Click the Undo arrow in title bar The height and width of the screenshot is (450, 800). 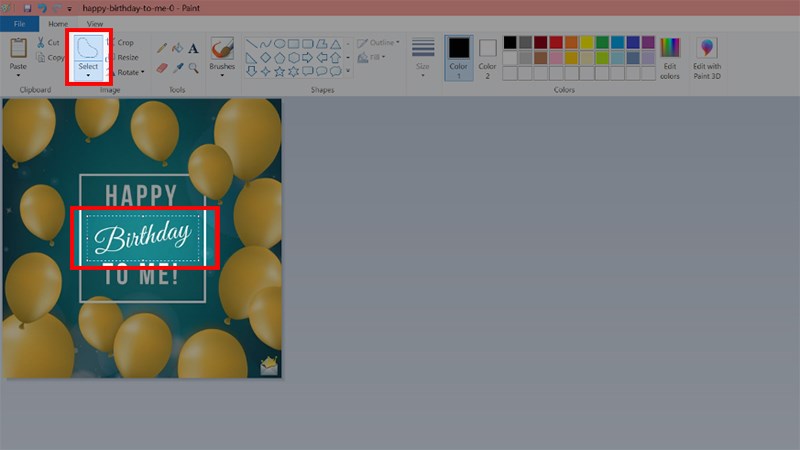pos(42,8)
